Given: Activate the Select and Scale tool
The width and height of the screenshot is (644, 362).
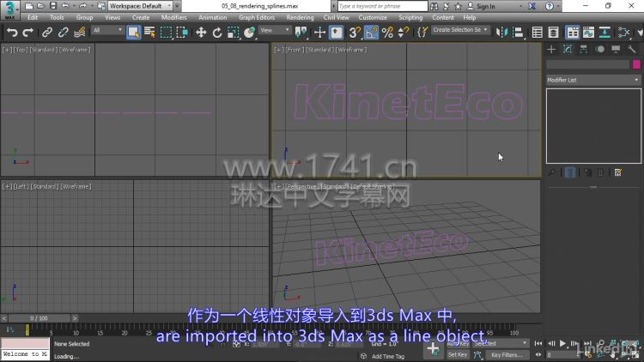Looking at the screenshot, I should (233, 32).
